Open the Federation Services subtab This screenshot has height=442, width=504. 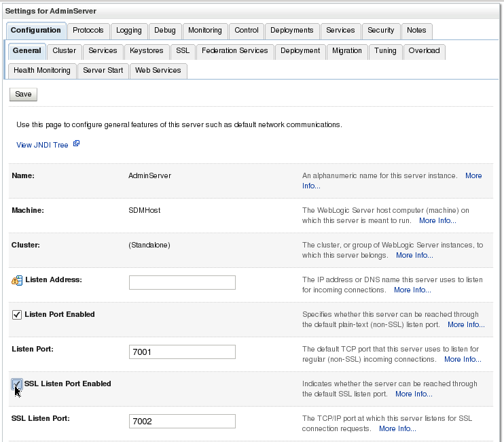(235, 51)
